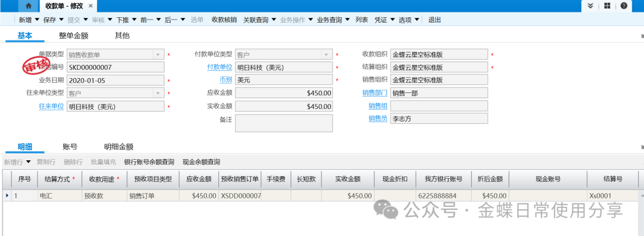The height and width of the screenshot is (236, 644).
Task: Switch to the 账号 detail tab
Action: pos(70,147)
